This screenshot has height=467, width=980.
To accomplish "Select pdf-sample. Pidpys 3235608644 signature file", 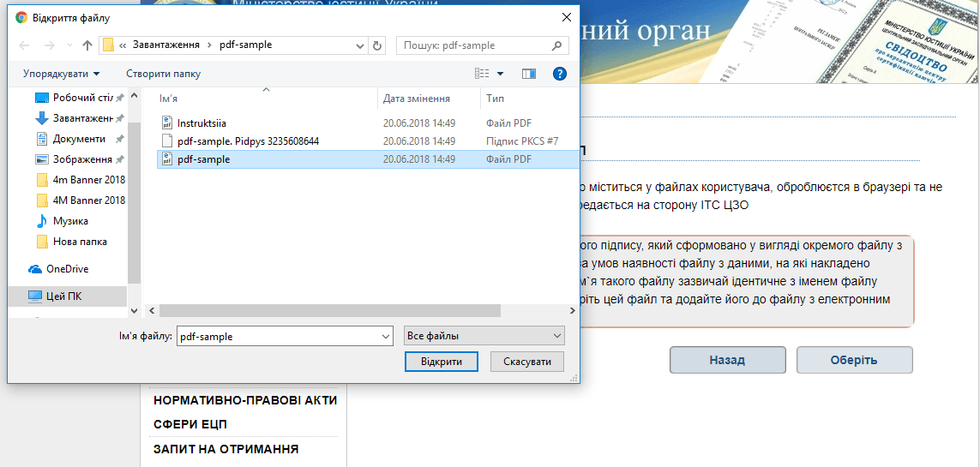I will pos(248,141).
